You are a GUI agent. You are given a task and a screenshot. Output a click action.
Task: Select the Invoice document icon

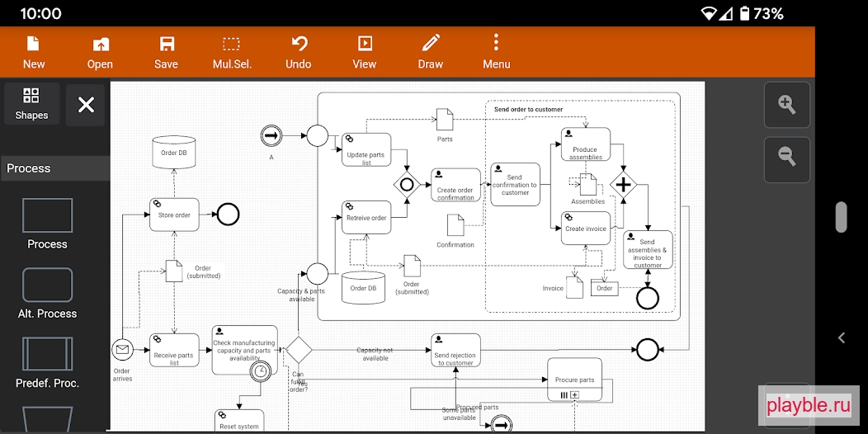(574, 287)
